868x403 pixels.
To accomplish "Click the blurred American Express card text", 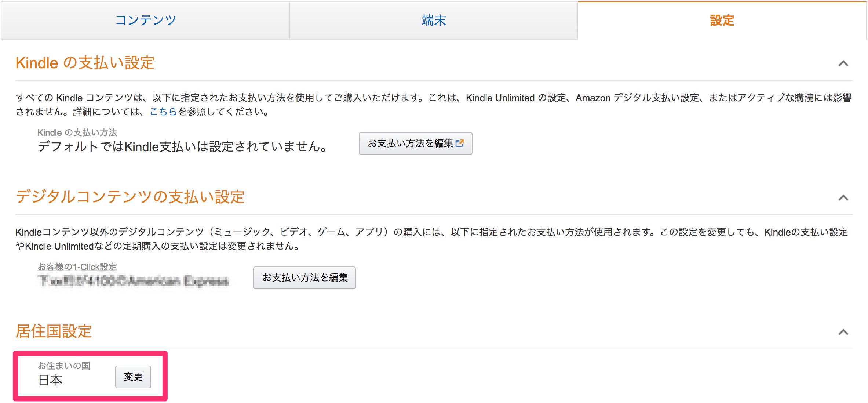I will (133, 281).
